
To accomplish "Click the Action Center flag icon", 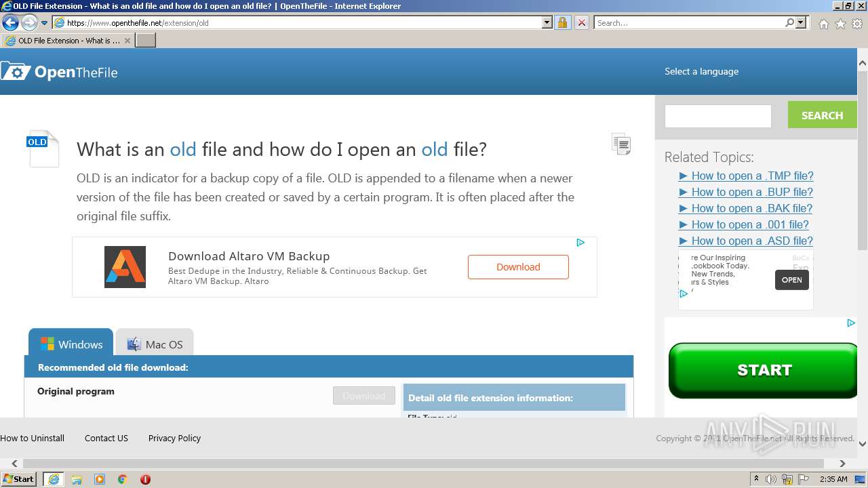I will 804,479.
